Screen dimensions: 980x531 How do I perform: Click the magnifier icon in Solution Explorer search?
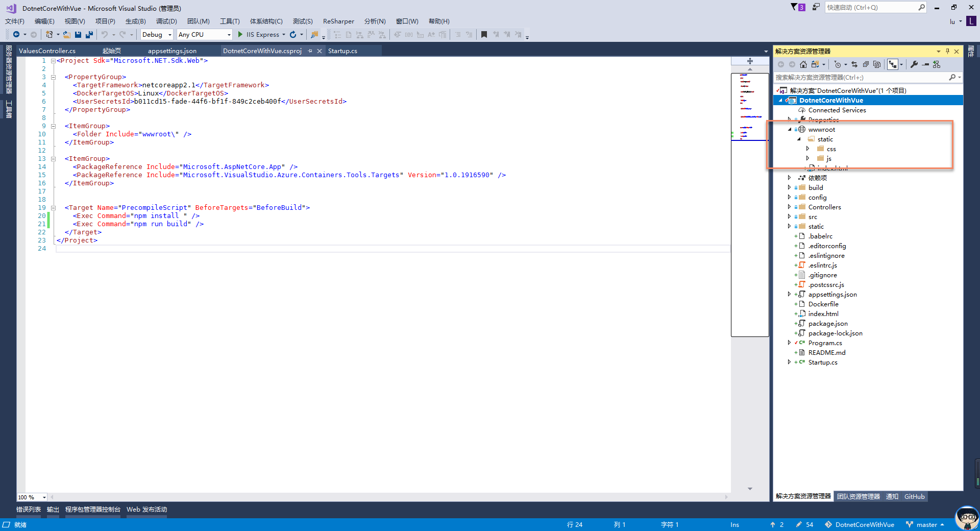point(952,78)
